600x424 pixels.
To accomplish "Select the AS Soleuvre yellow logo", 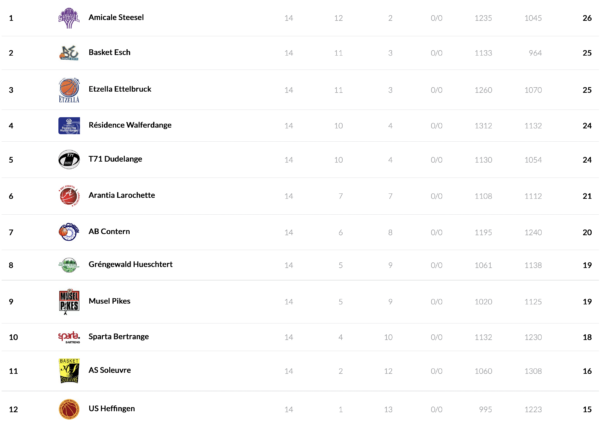I will [x=69, y=370].
